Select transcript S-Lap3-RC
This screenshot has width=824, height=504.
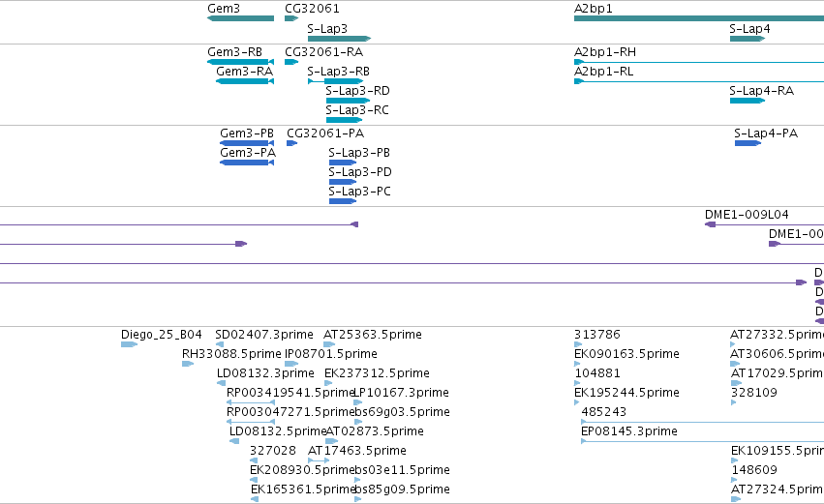pos(357,110)
